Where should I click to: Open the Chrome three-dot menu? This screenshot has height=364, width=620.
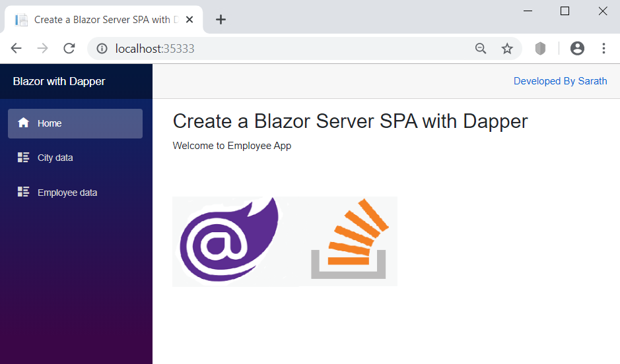point(603,49)
